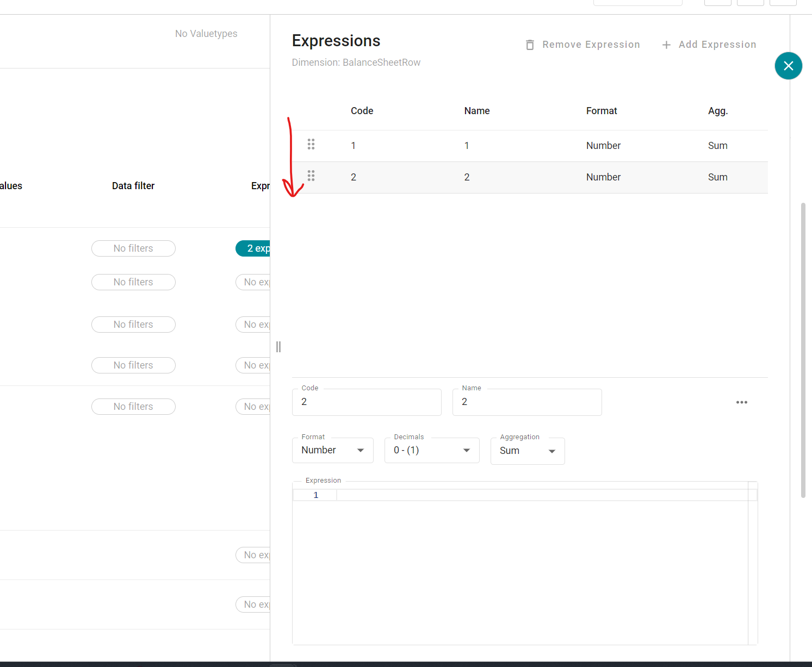The width and height of the screenshot is (812, 667).
Task: Grab the drag handle of expression row 1
Action: point(311,144)
